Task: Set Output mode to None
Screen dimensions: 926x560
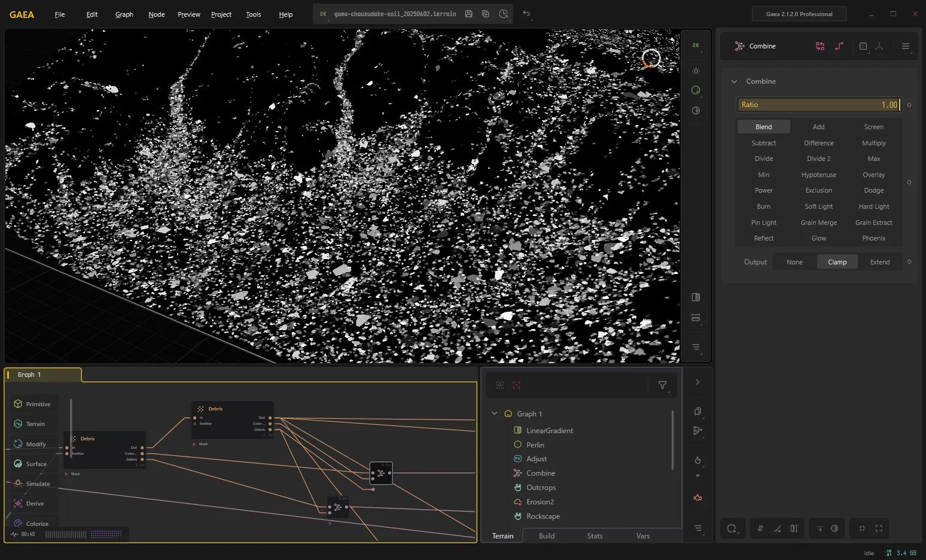Action: (x=794, y=262)
